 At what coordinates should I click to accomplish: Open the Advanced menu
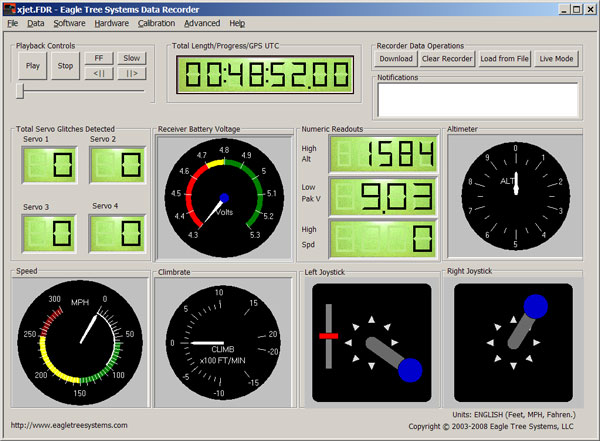point(202,22)
